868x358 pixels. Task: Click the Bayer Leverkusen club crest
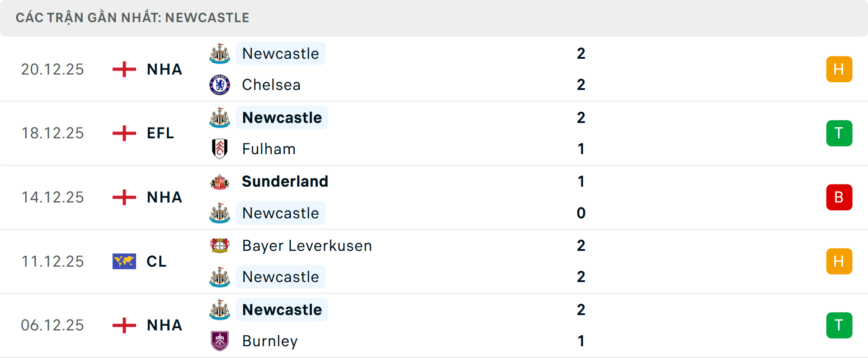(220, 245)
